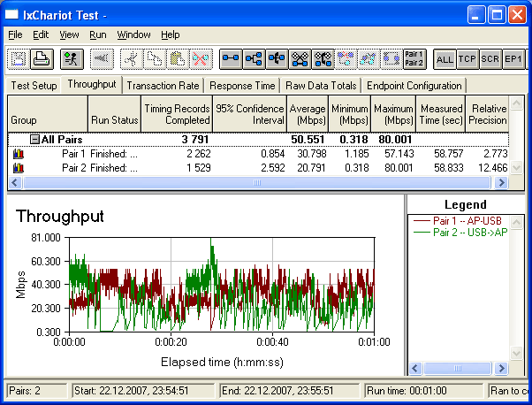
Task: Click the Pair 1 Pair 2 grouping button
Action: coord(414,59)
